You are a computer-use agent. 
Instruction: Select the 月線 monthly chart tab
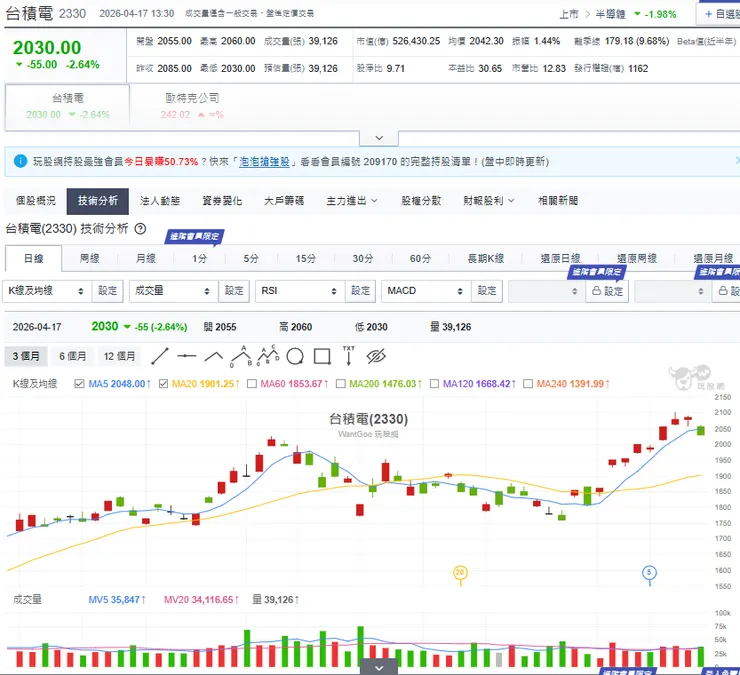(x=146, y=259)
